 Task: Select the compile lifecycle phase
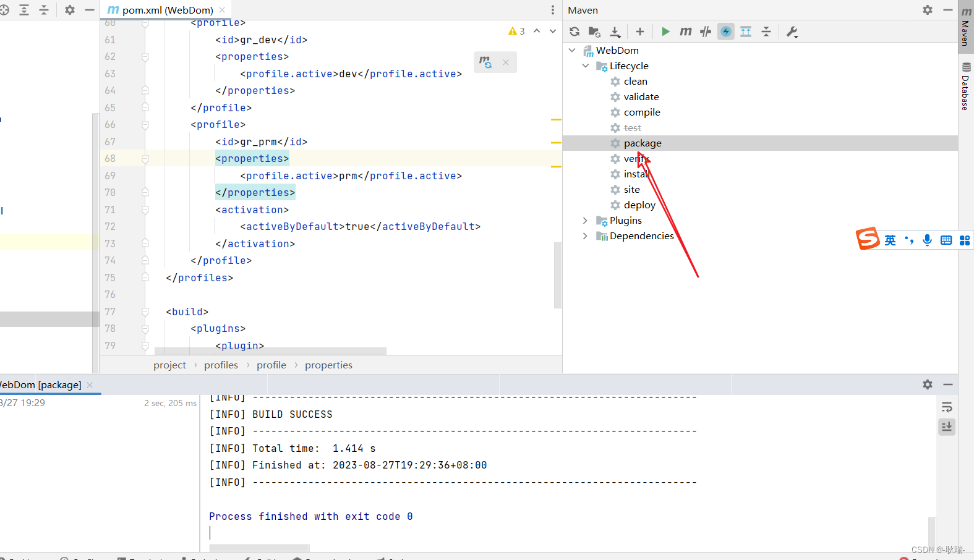point(642,112)
